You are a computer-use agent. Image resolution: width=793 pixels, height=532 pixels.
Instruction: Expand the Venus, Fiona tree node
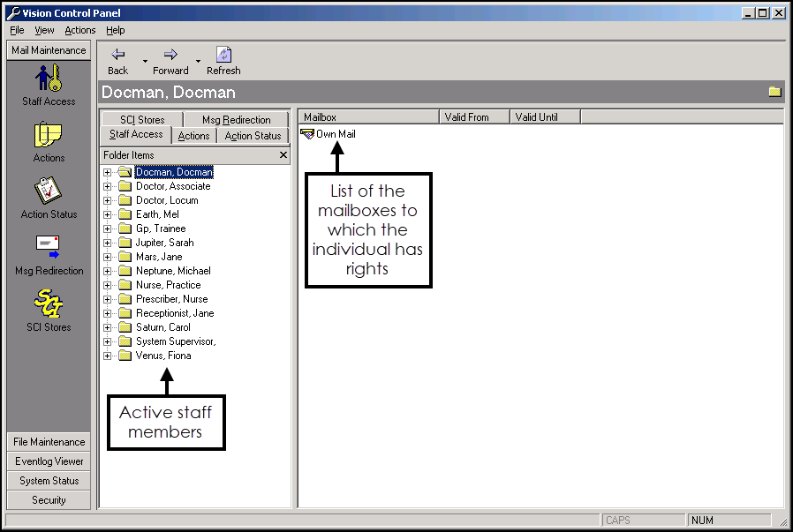coord(107,356)
